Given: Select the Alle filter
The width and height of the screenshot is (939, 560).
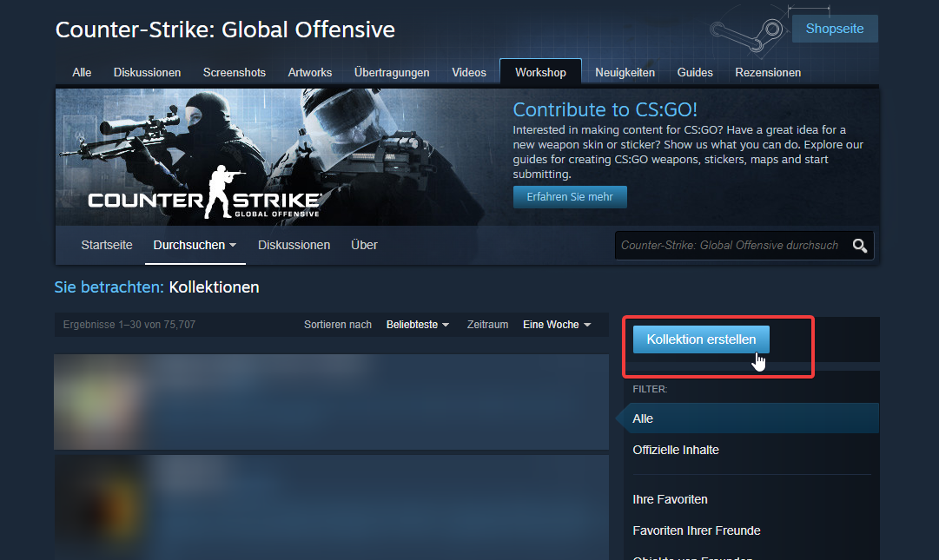Looking at the screenshot, I should pos(643,418).
